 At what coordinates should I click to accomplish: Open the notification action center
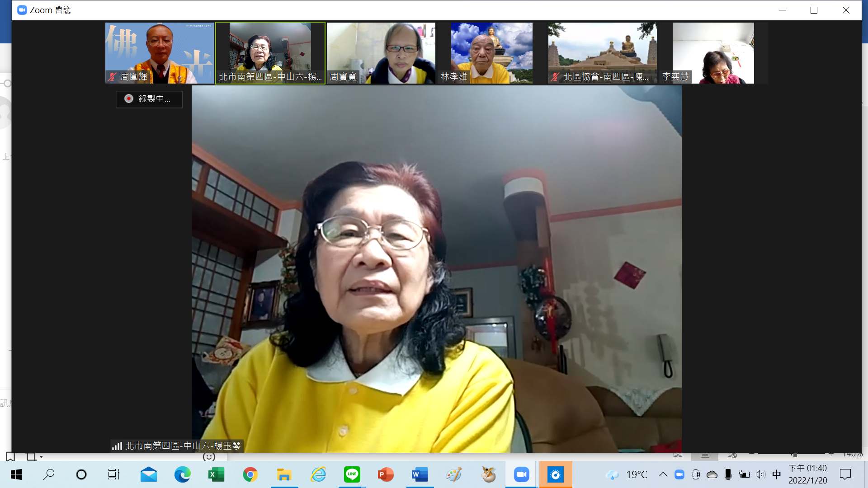[845, 474]
